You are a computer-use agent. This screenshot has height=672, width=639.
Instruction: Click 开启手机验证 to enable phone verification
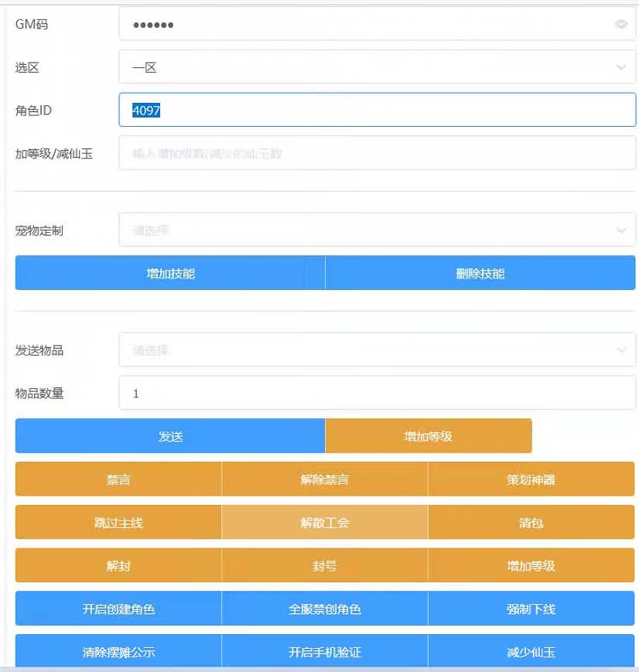324,652
